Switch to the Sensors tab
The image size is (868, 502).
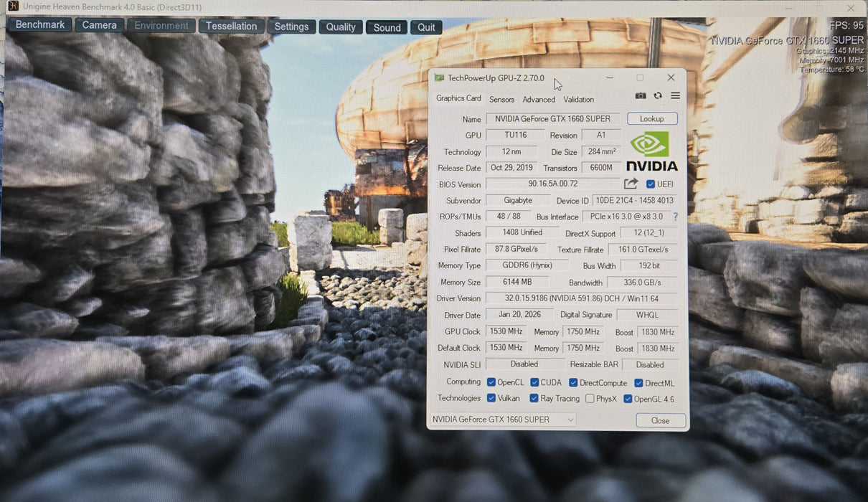click(502, 100)
